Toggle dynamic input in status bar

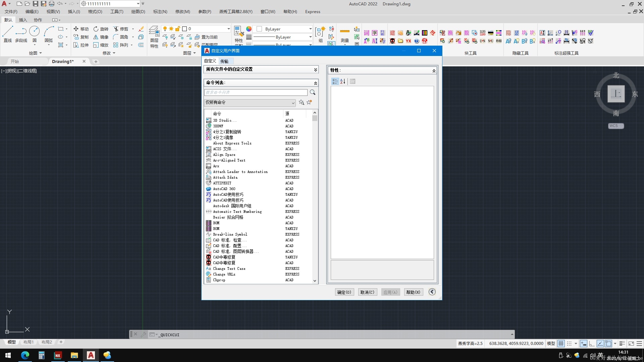pyautogui.click(x=584, y=344)
